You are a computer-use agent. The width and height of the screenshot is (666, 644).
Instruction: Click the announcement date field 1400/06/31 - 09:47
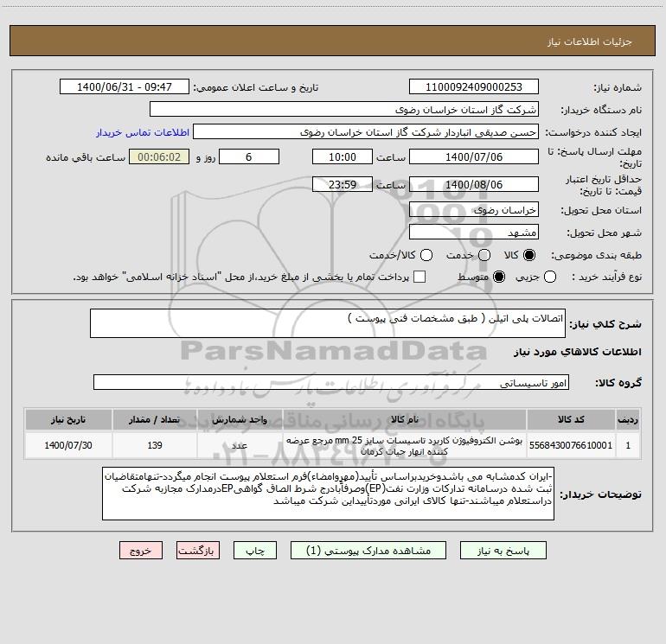pos(125,87)
